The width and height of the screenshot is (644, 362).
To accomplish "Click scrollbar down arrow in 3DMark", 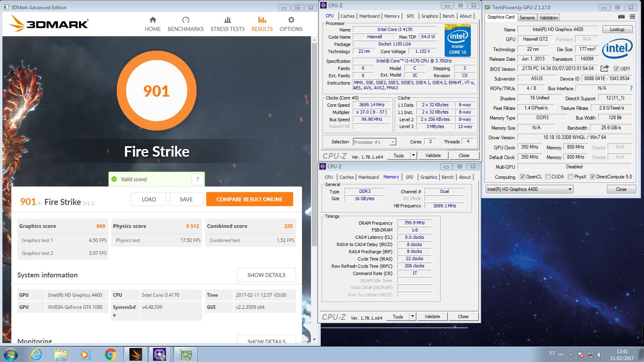I will 315,340.
